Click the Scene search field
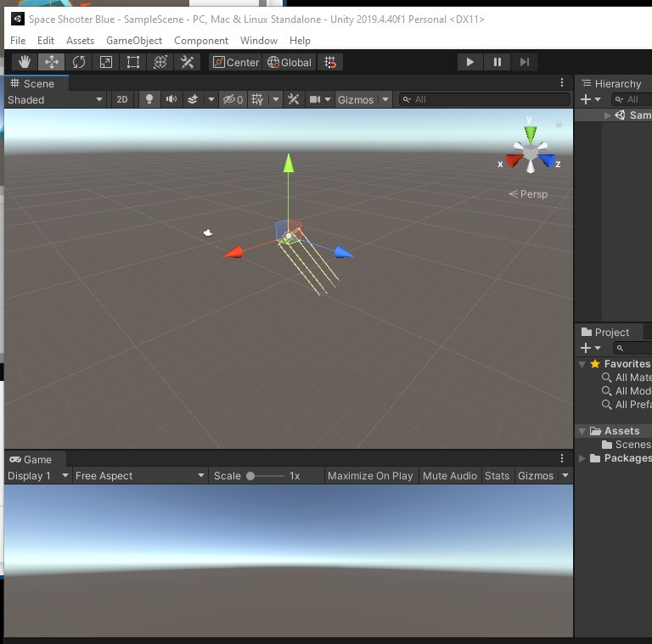Viewport: 652px width, 644px height. pyautogui.click(x=485, y=100)
